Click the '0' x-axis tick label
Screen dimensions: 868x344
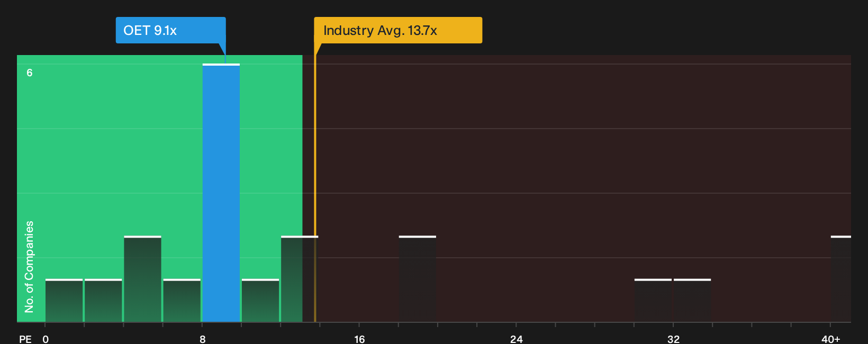pyautogui.click(x=46, y=339)
